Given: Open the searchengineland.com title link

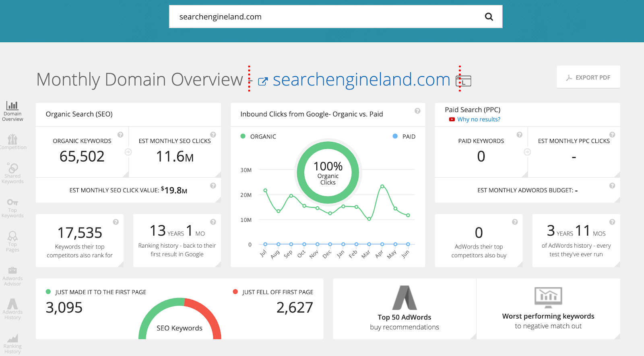Looking at the screenshot, I should 361,80.
